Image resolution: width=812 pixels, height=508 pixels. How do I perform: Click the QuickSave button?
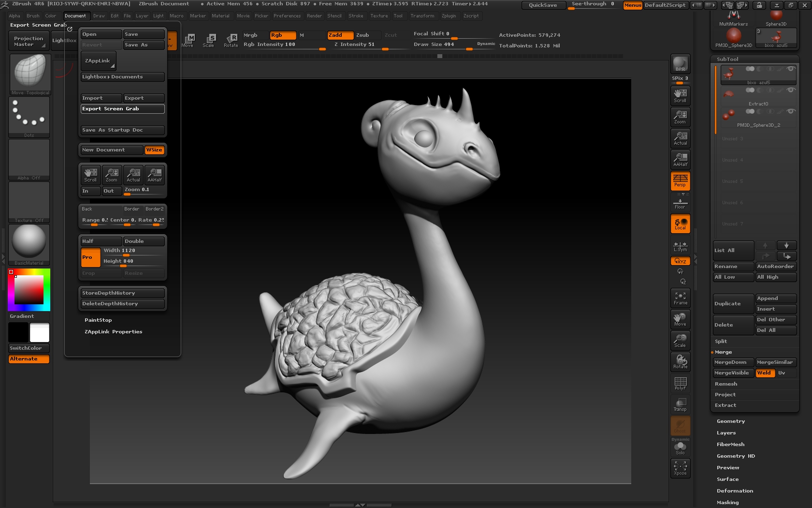click(x=543, y=5)
